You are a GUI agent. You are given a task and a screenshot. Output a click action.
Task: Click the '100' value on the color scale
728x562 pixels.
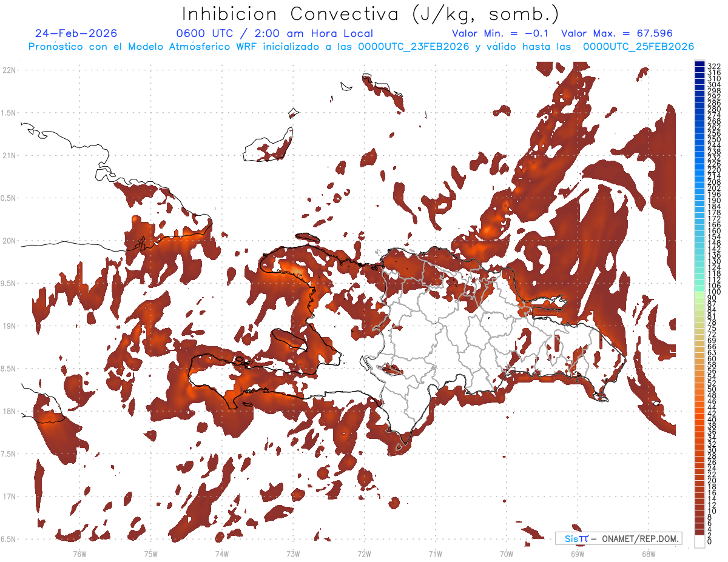coord(713,293)
